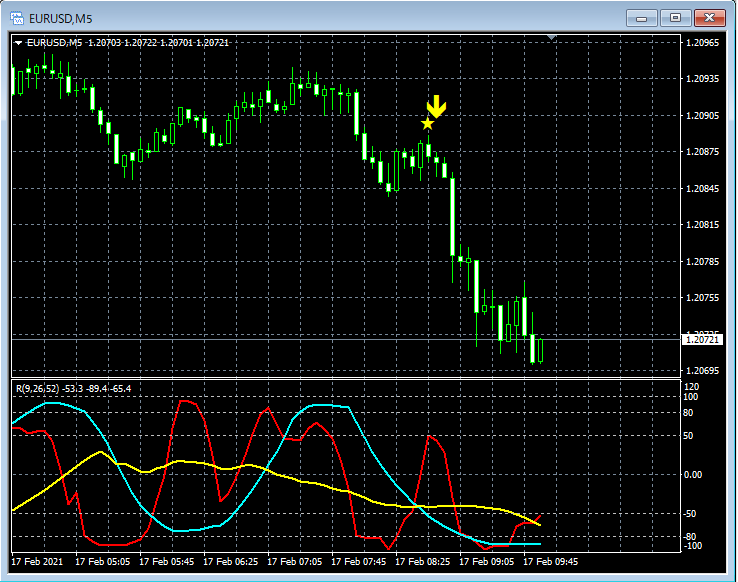
Task: Click the 1.20905 price scale label
Action: [703, 115]
